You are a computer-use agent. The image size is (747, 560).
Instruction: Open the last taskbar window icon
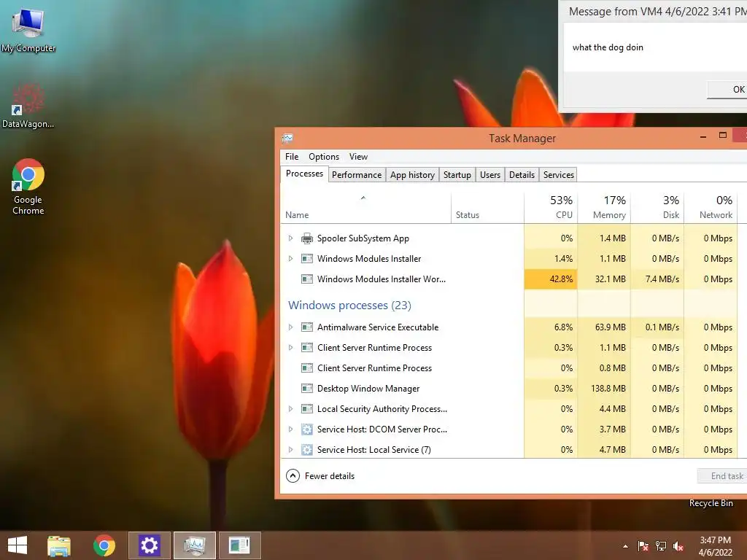(x=239, y=545)
